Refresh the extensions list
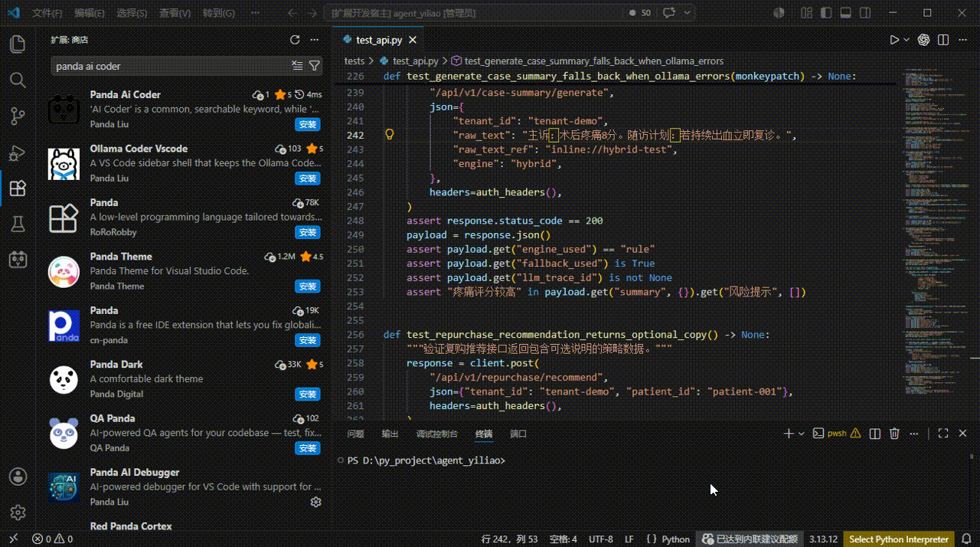The width and height of the screenshot is (980, 547). 295,40
